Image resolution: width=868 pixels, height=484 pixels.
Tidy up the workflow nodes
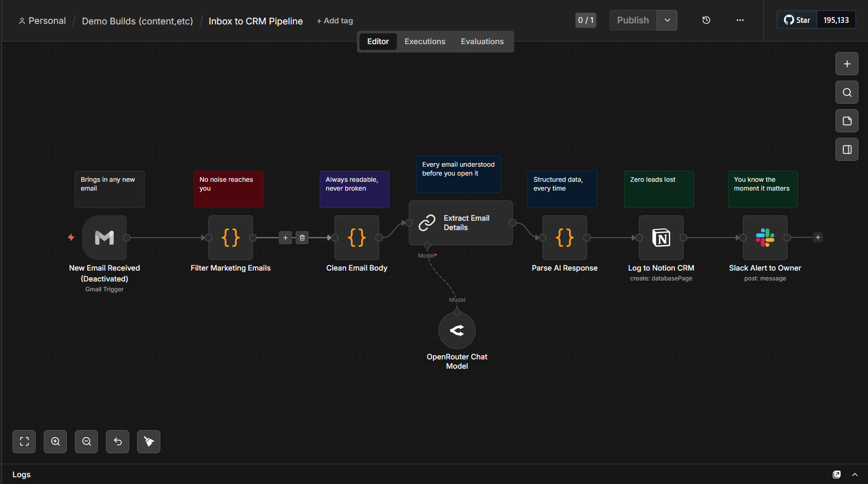[x=149, y=441]
